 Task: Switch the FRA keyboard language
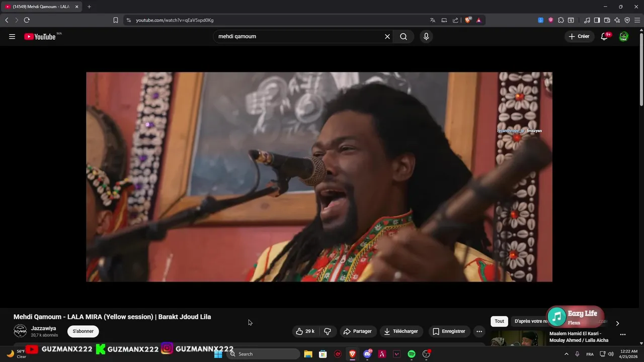(x=590, y=354)
